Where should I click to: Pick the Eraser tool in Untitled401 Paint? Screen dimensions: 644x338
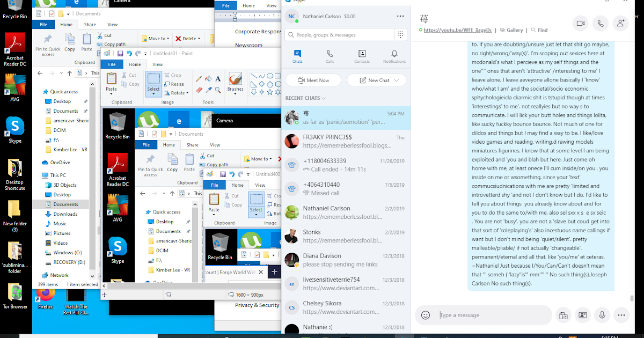(199, 90)
